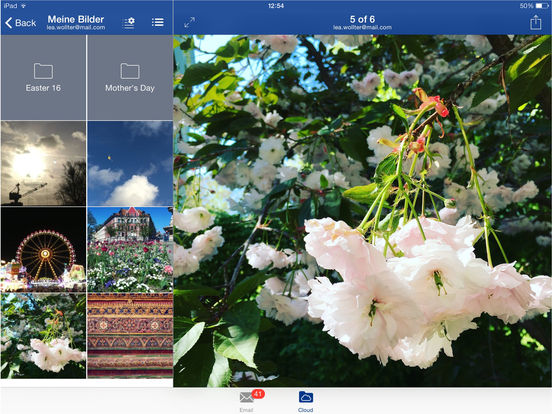The height and width of the screenshot is (414, 552).
Task: Go back with the Back button
Action: pyautogui.click(x=21, y=23)
